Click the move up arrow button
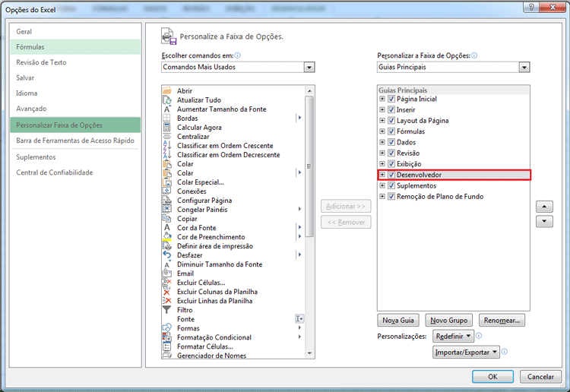570x392 pixels. pyautogui.click(x=543, y=207)
